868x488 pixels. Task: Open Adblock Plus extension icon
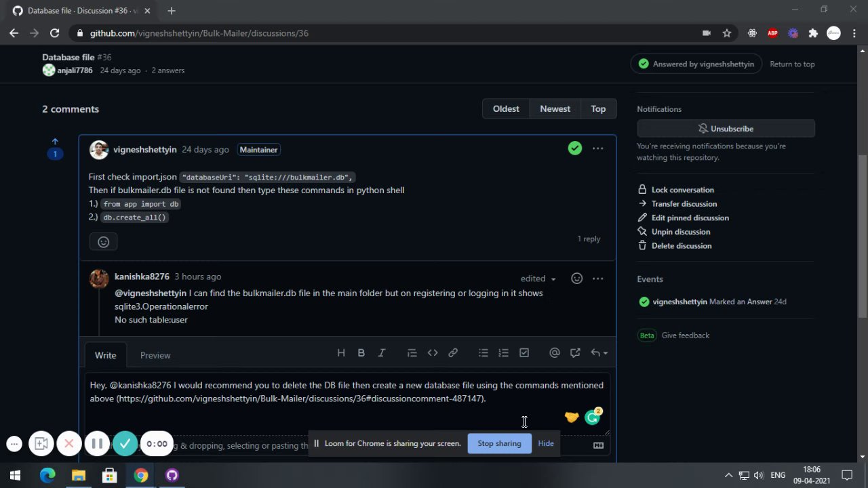tap(772, 33)
